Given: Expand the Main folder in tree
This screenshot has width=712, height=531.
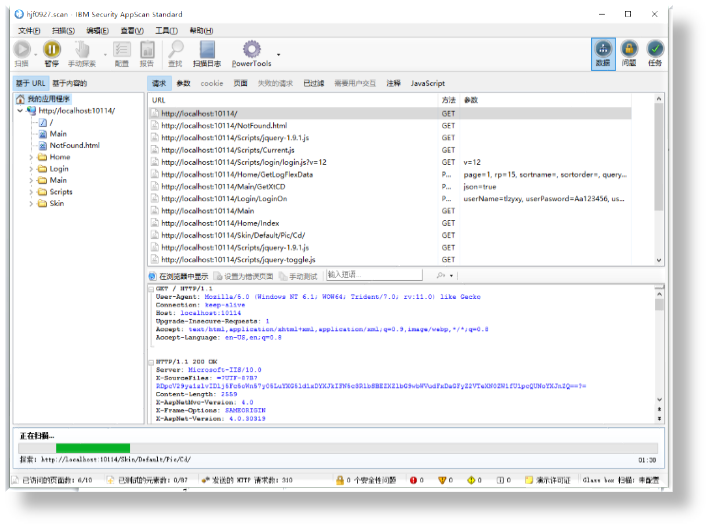Looking at the screenshot, I should (31, 180).
